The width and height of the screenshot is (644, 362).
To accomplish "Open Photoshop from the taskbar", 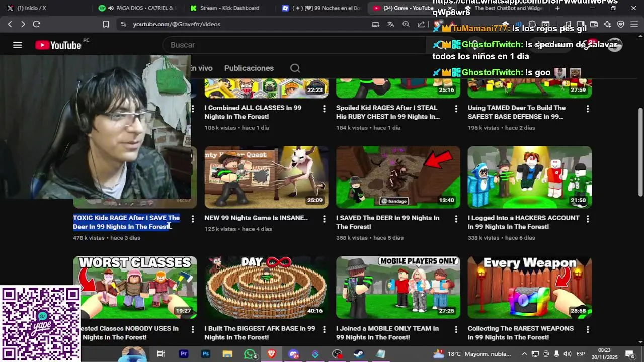I will click(x=206, y=354).
